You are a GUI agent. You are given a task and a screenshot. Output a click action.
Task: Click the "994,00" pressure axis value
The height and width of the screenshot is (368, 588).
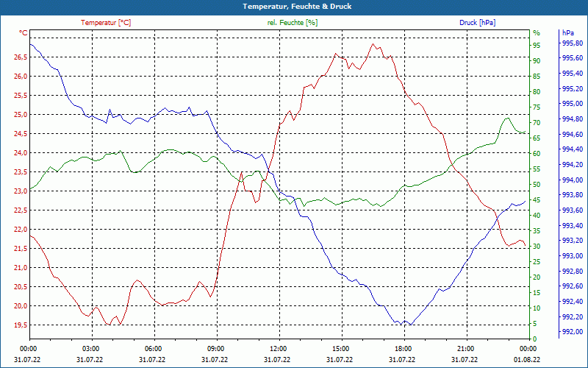click(573, 180)
